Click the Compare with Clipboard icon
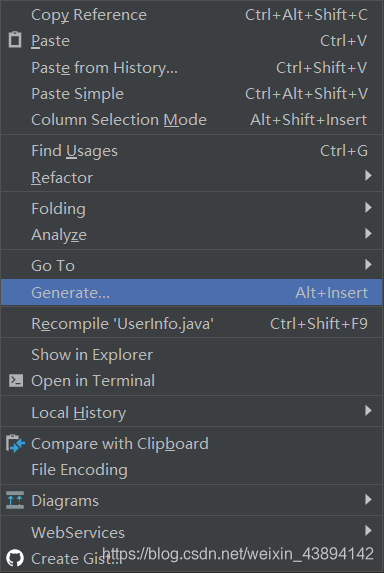 [x=15, y=444]
